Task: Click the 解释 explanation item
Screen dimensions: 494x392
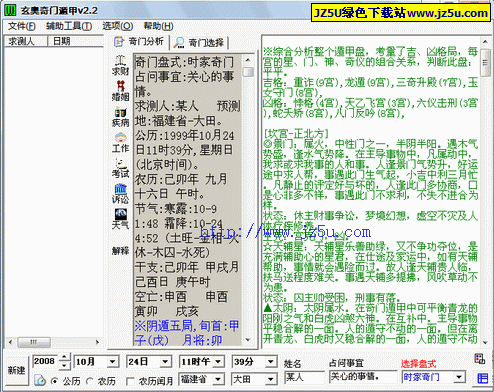Action: click(x=120, y=250)
